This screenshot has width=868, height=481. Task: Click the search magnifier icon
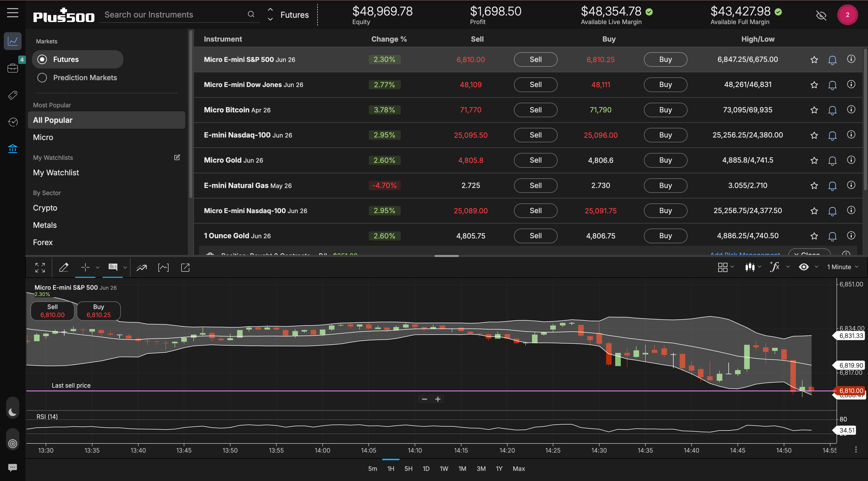[x=251, y=14]
